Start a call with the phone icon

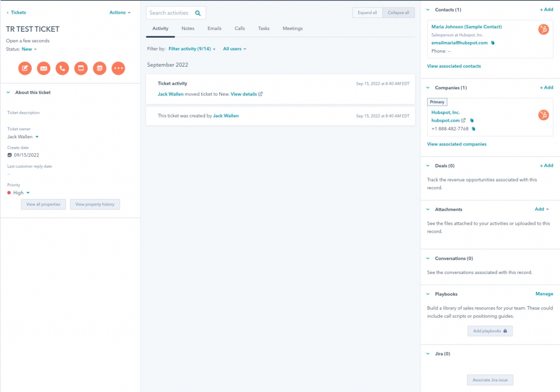click(63, 68)
